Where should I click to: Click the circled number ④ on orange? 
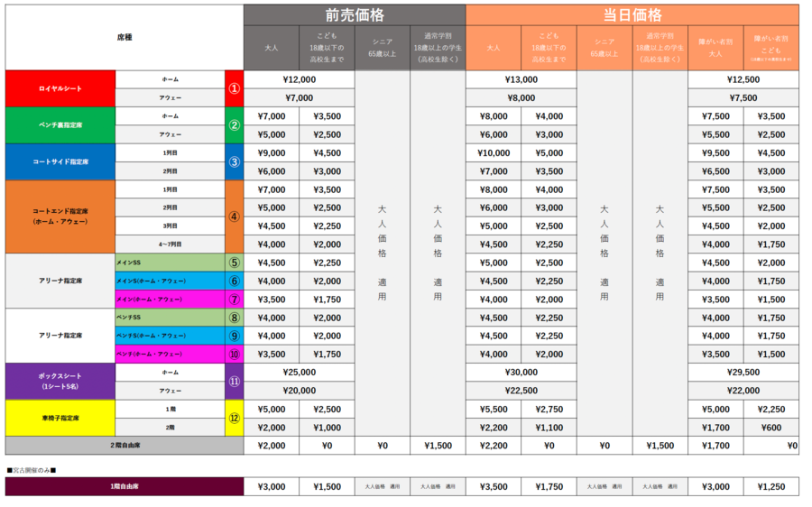click(x=234, y=217)
